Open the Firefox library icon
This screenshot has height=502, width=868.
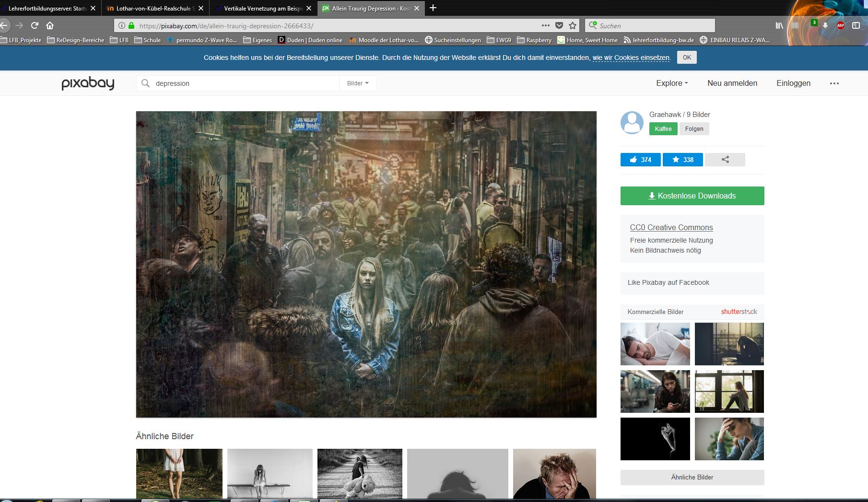pyautogui.click(x=779, y=25)
